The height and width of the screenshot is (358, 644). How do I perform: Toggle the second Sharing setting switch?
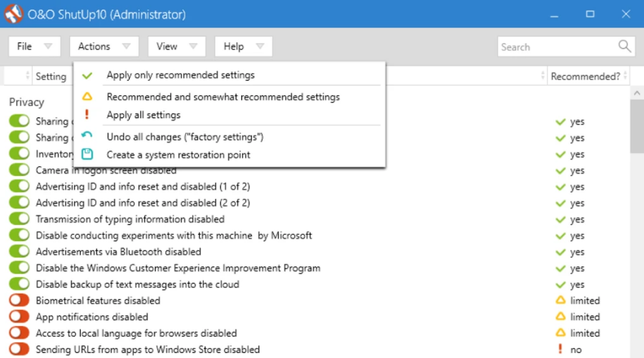click(19, 137)
